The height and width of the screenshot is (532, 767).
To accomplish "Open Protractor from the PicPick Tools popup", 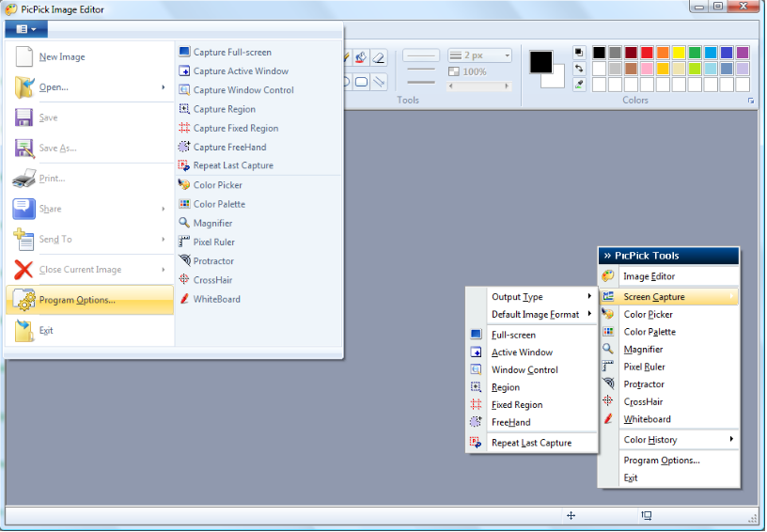I will coord(643,384).
